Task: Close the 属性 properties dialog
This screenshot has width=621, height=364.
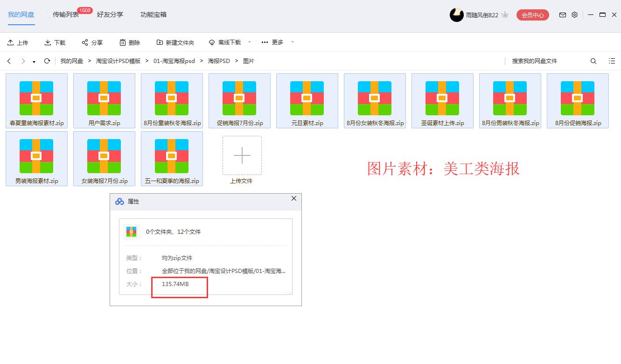Action: point(293,198)
